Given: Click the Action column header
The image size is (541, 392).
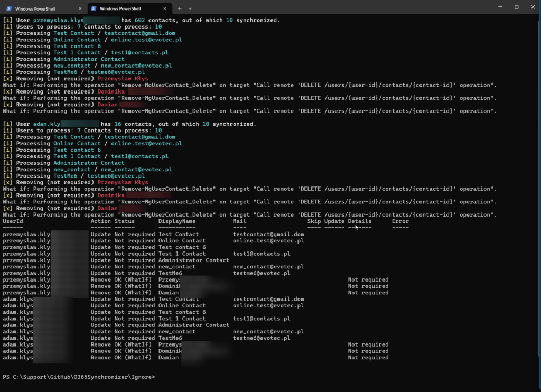Looking at the screenshot, I should [x=101, y=221].
